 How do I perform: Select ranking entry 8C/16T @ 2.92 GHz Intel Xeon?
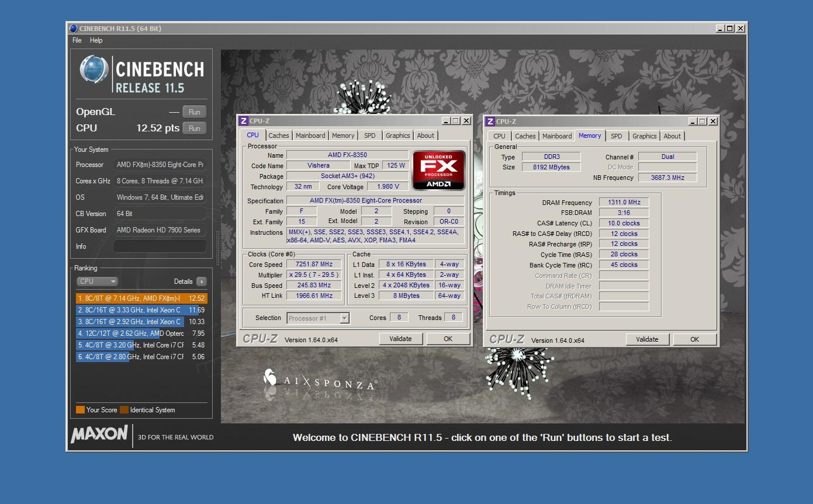point(141,322)
